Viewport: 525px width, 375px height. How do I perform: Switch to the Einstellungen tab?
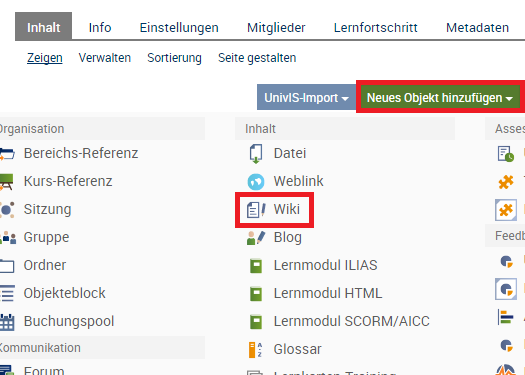tap(179, 27)
